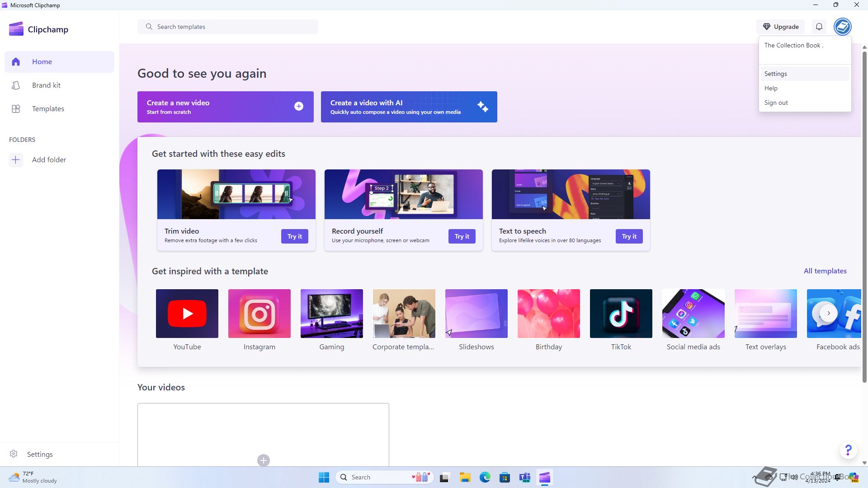Click the Clipchamp logo icon
This screenshot has height=488, width=868.
(x=16, y=29)
